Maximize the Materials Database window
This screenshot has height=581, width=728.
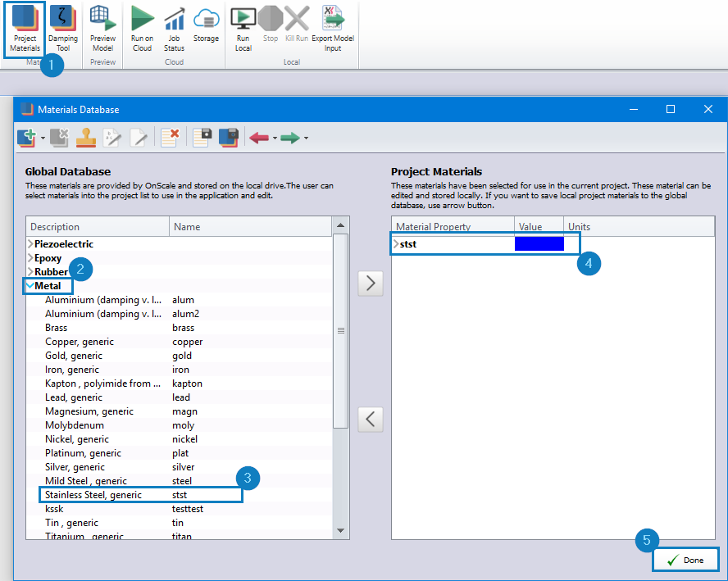671,109
